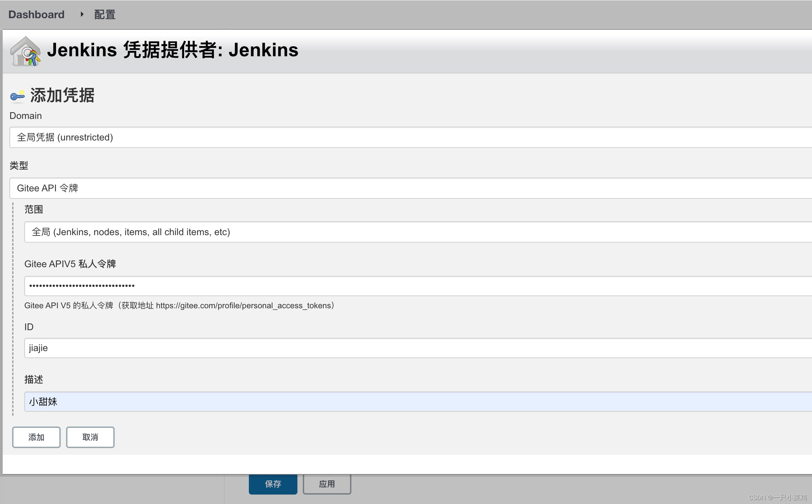Click the 添加凭据 heading text

[62, 95]
